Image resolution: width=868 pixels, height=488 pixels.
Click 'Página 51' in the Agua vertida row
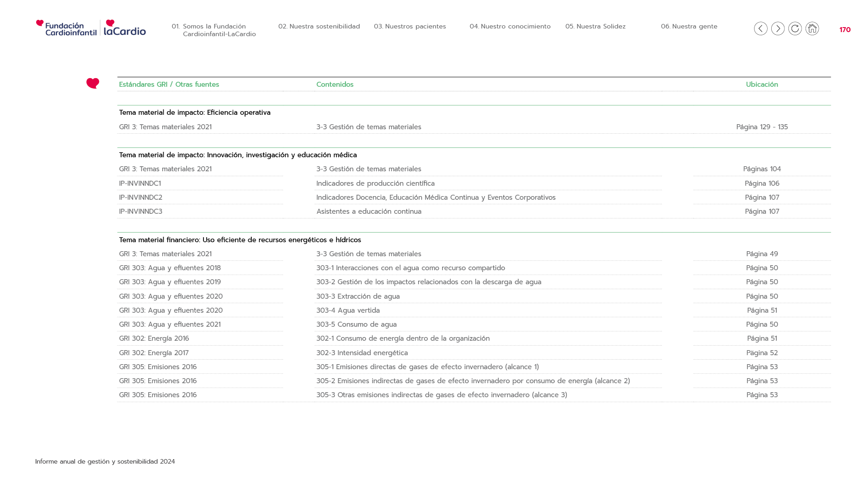[x=762, y=310]
